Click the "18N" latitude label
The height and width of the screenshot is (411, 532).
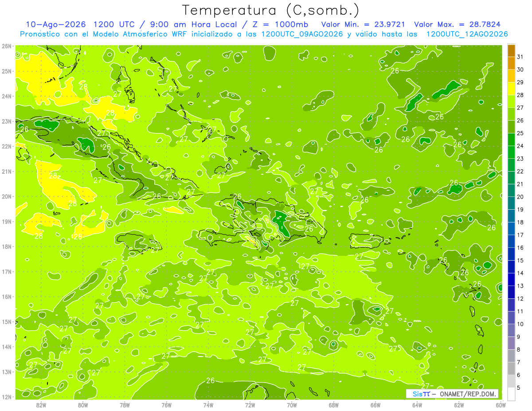pos(7,247)
